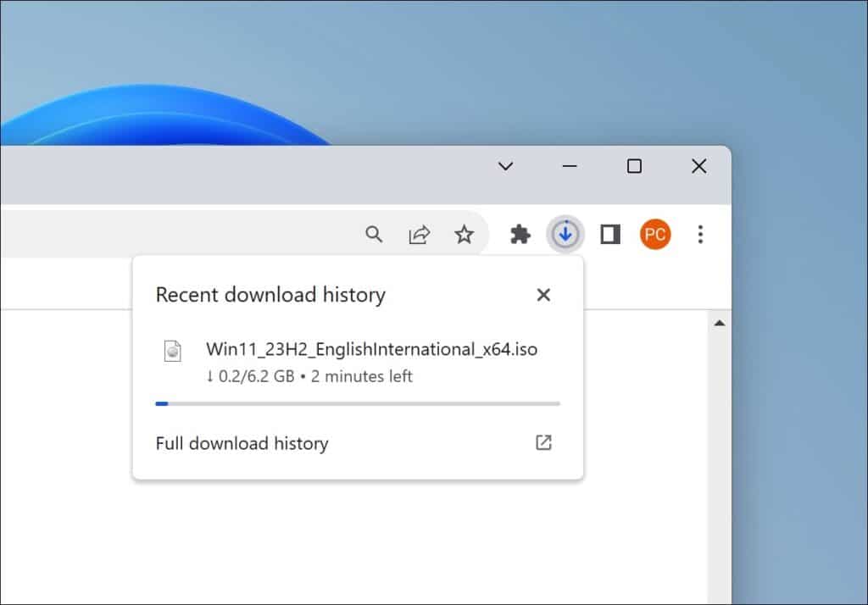Minimize the browser window
The width and height of the screenshot is (868, 605).
(x=570, y=167)
